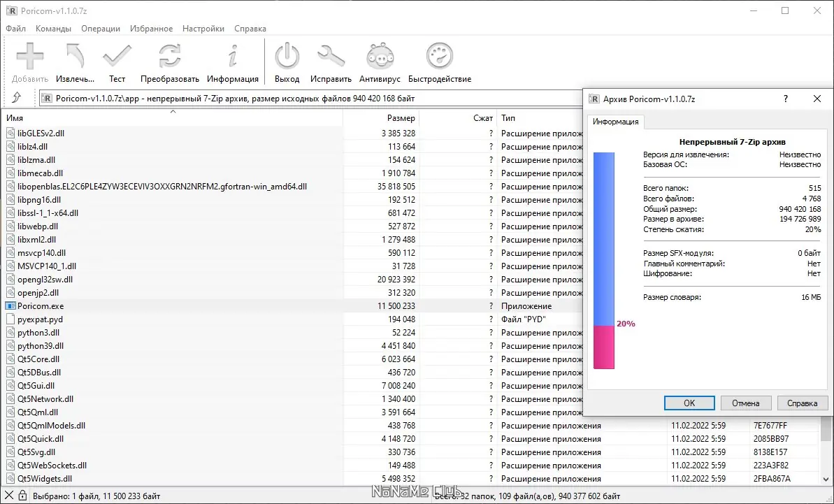Show archive details via Информация icon
This screenshot has width=834, height=504.
232,57
